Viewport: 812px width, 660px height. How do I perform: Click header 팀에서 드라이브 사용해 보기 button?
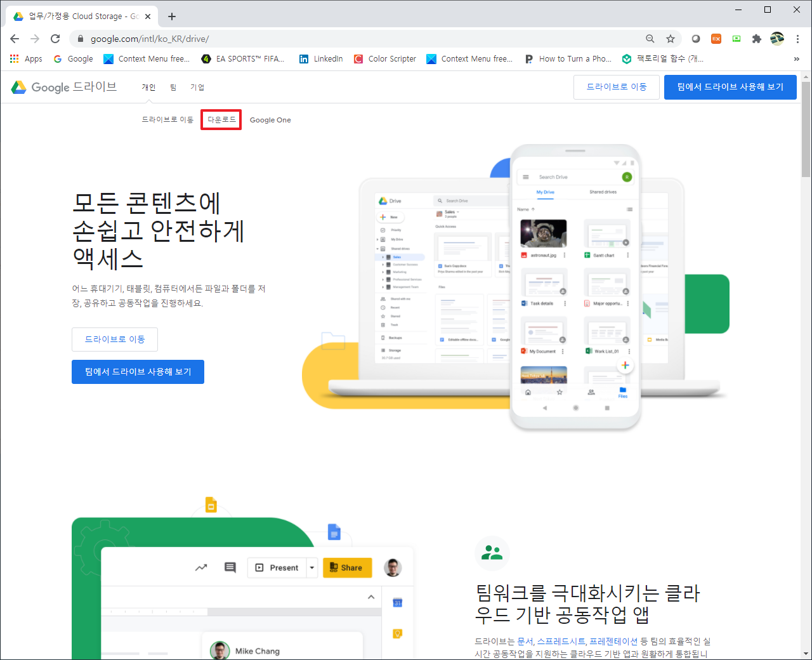(x=730, y=87)
